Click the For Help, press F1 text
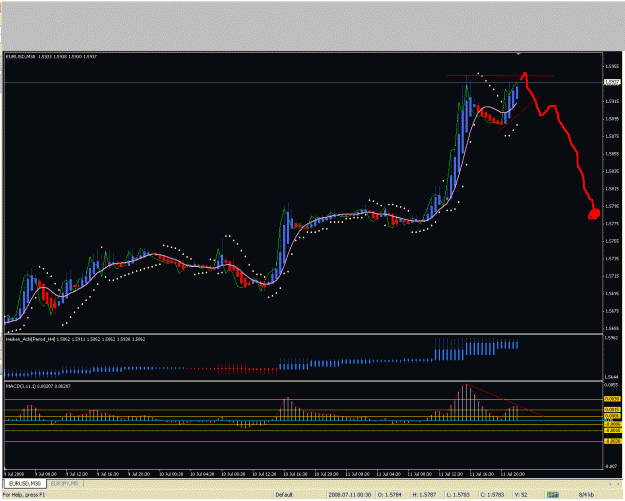Viewport: 625px width, 501px height. [24, 495]
